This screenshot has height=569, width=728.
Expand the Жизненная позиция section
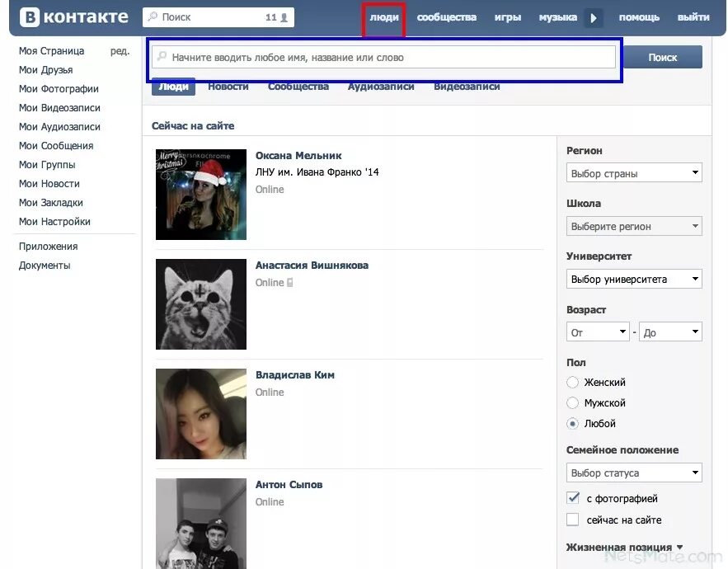(624, 548)
